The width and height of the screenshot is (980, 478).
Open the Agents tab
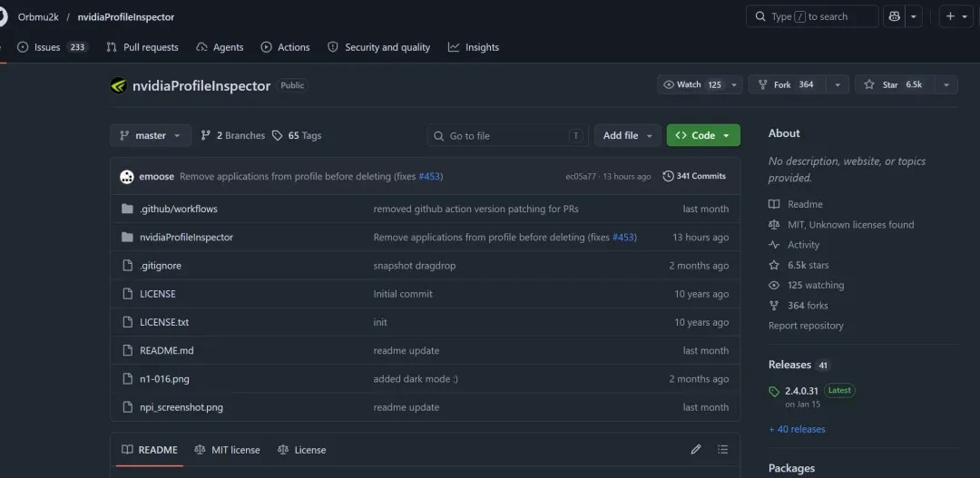220,47
